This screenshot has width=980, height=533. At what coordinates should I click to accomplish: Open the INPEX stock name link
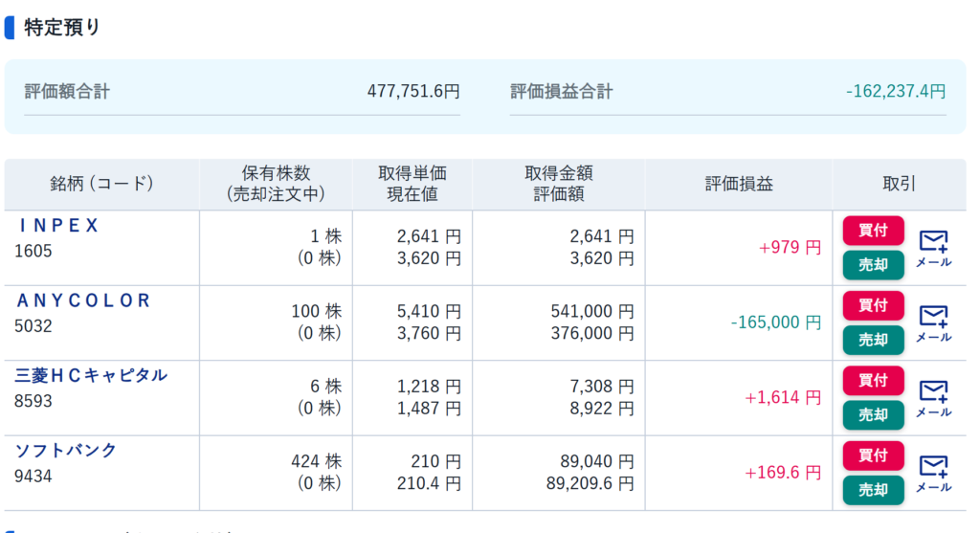click(59, 226)
